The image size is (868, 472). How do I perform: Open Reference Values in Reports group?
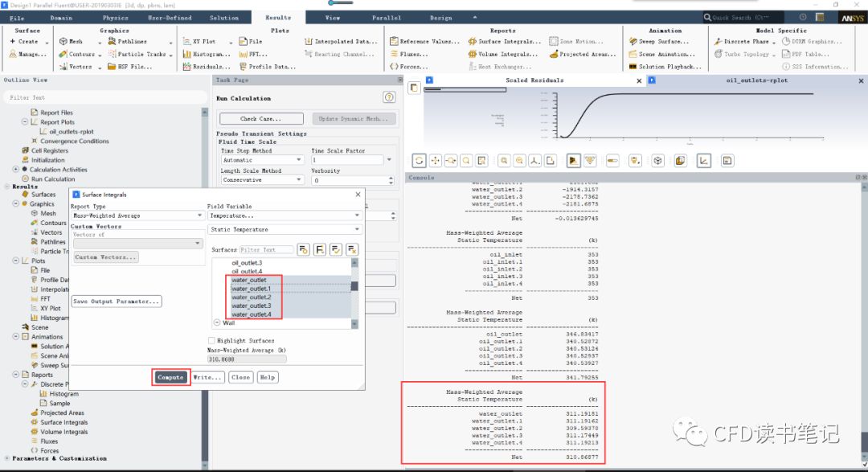tap(424, 42)
